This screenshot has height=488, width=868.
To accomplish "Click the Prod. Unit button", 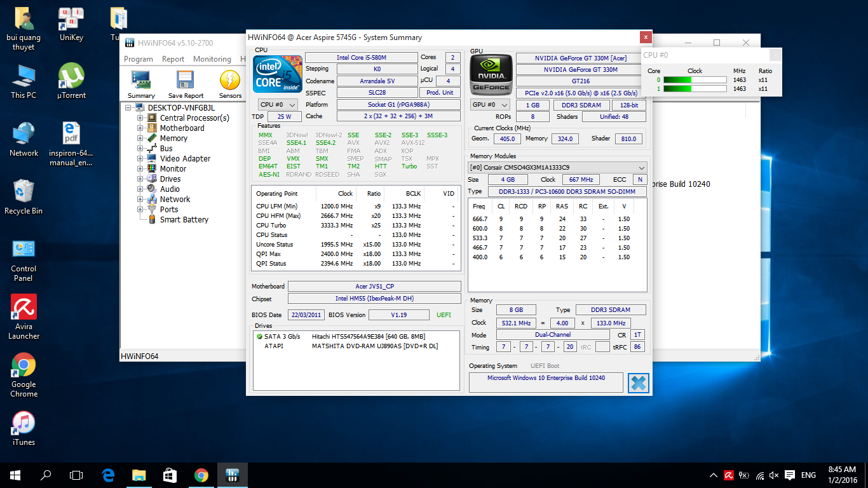I will click(440, 93).
